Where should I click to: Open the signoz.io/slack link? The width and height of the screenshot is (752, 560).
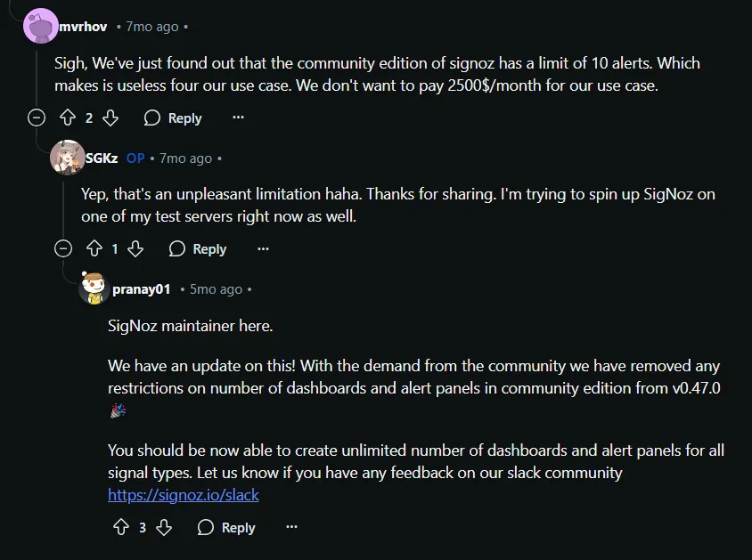tap(184, 494)
